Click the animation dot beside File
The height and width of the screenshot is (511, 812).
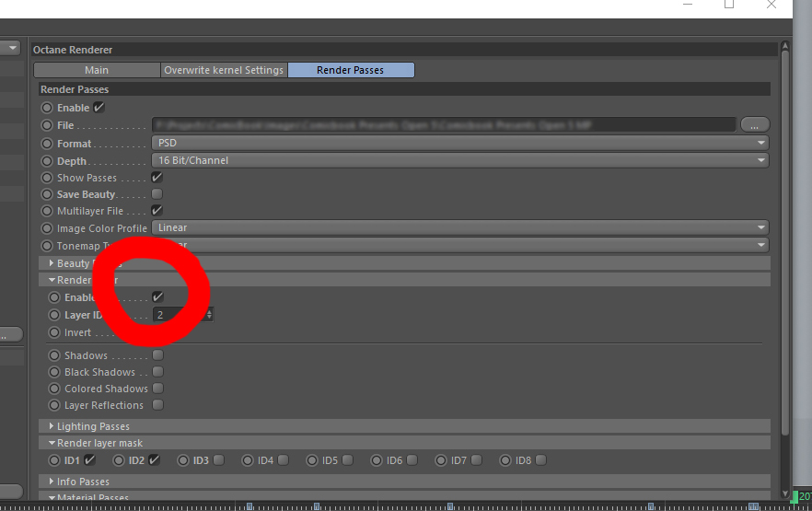(47, 125)
